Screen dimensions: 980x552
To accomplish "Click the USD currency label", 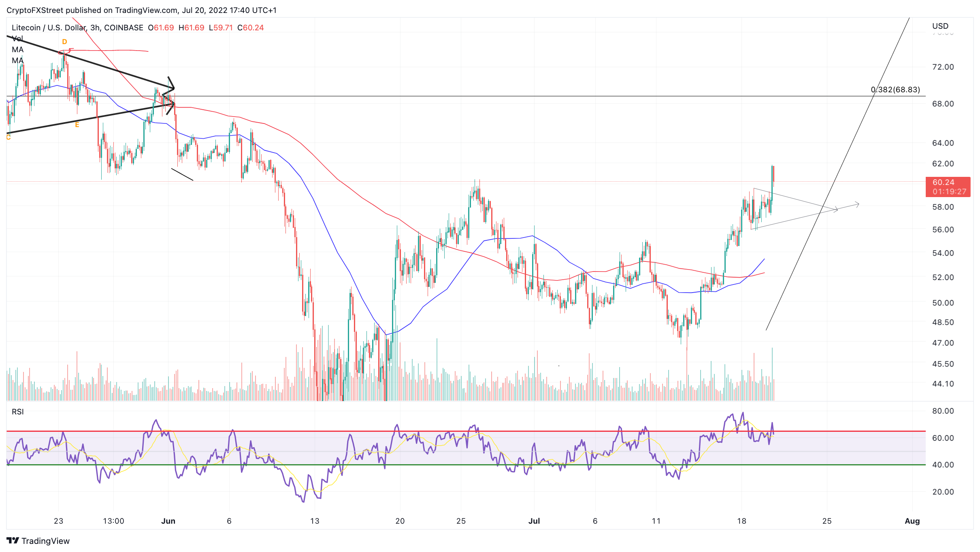I will (940, 26).
